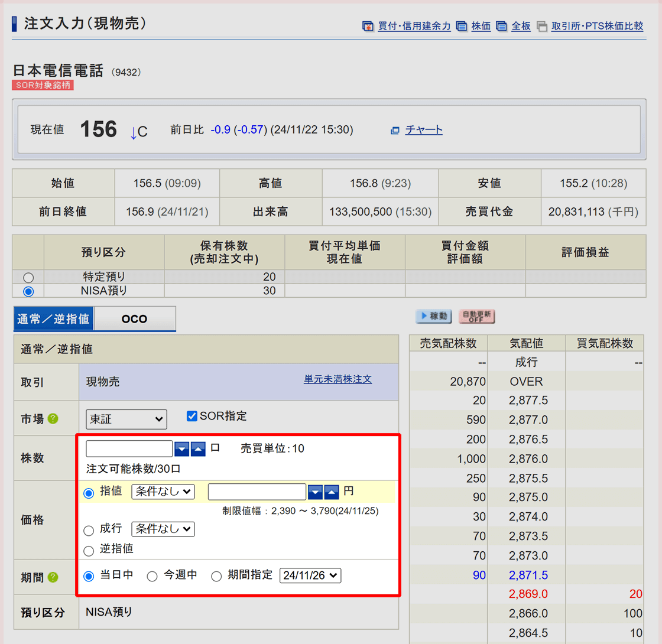
Task: Click the 前日終値 value 156.9 (24/11/21)
Action: pyautogui.click(x=167, y=212)
